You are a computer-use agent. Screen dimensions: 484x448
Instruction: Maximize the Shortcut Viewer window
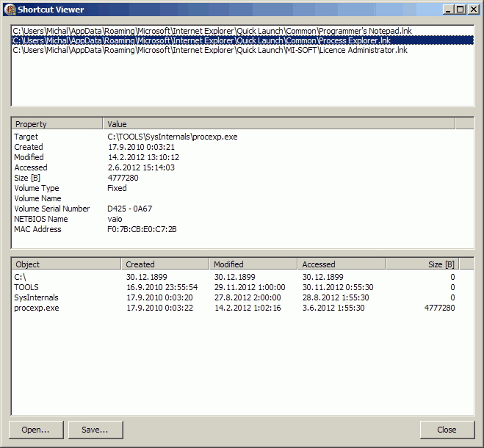coord(460,10)
